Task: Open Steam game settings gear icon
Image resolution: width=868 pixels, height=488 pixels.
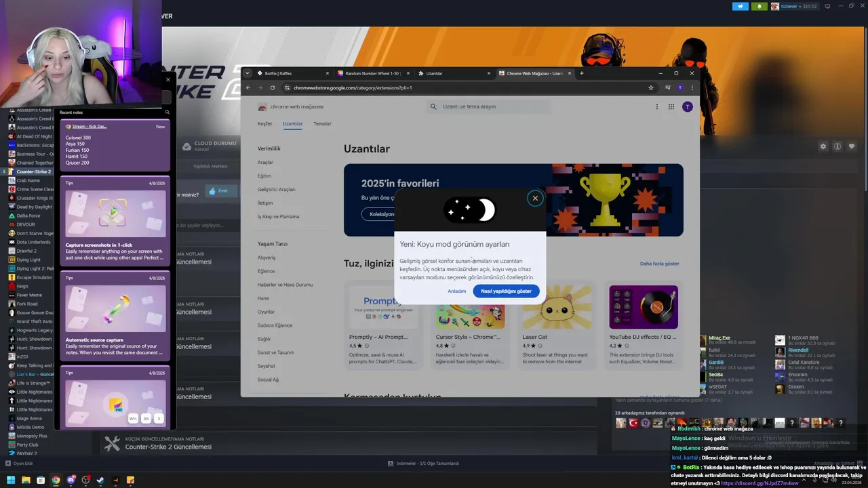Action: [823, 146]
